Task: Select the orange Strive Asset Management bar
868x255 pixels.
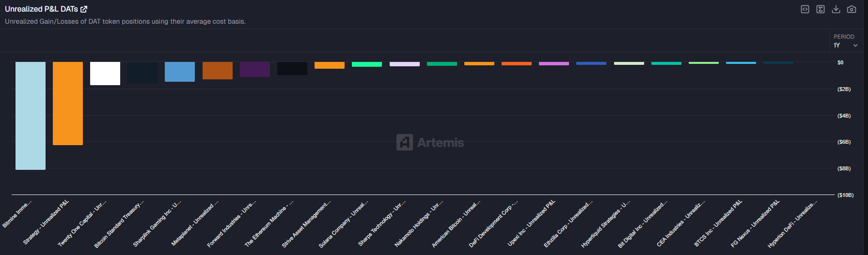Action: click(x=330, y=65)
